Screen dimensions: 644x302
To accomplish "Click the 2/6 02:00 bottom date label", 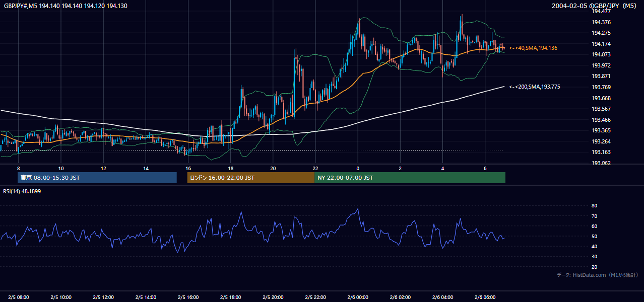I will click(400, 297).
